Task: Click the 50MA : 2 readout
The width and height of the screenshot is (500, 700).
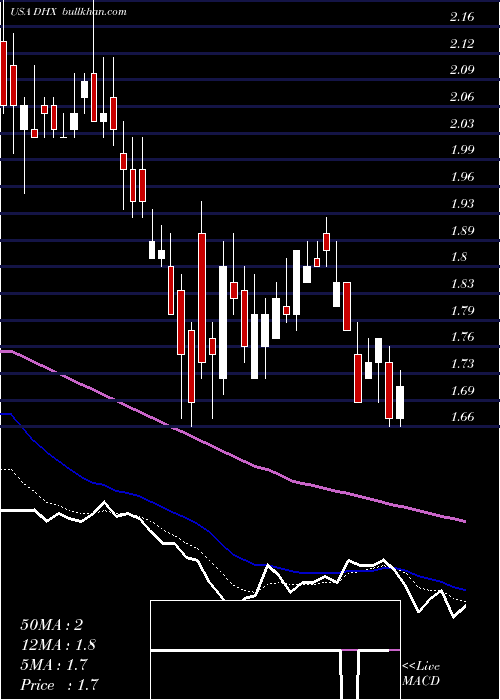Action: point(52,625)
